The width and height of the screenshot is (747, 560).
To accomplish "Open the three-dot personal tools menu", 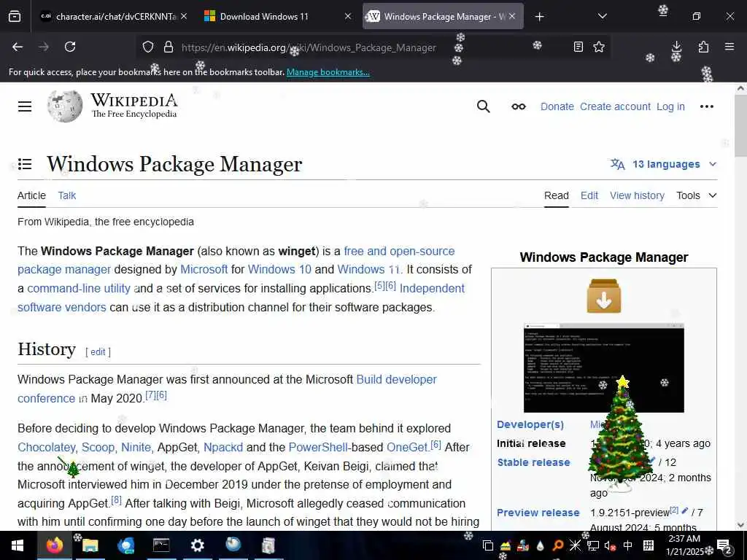I will tap(706, 106).
